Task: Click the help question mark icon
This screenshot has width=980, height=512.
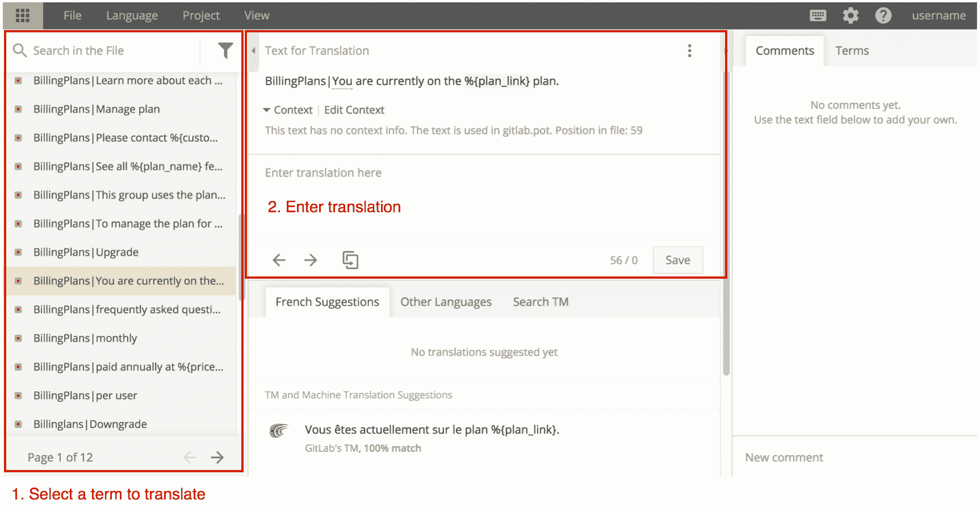Action: click(x=883, y=15)
